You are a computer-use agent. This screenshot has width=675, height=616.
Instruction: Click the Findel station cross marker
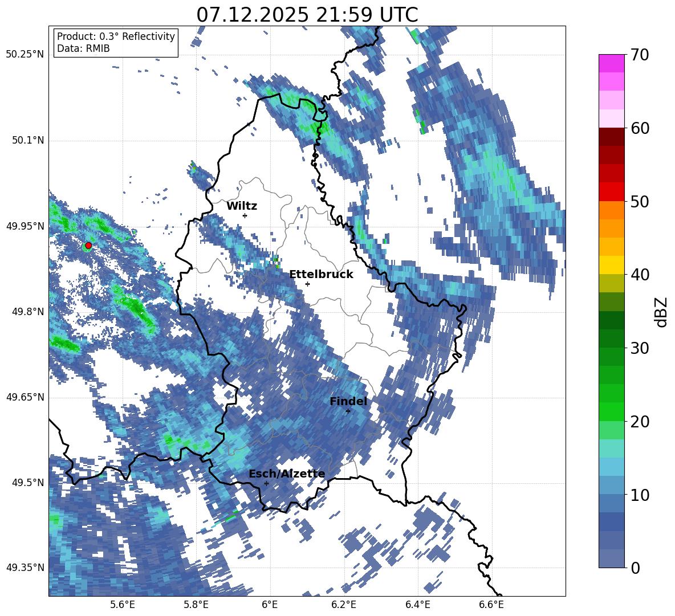[x=348, y=411]
